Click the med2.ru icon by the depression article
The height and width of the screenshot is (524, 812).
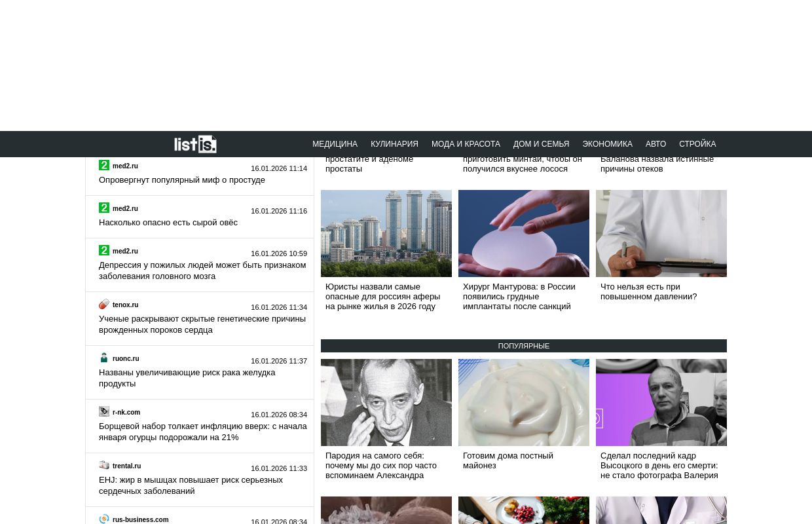coord(104,250)
